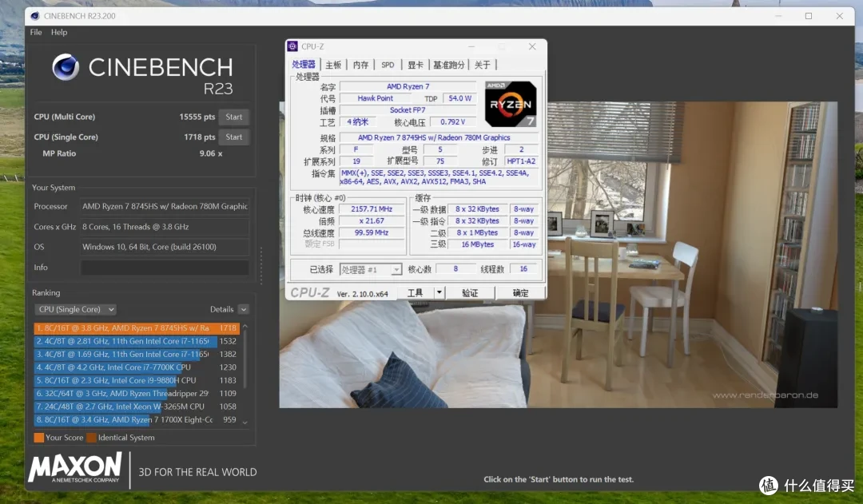Expand the ranking Details arrow

click(244, 309)
